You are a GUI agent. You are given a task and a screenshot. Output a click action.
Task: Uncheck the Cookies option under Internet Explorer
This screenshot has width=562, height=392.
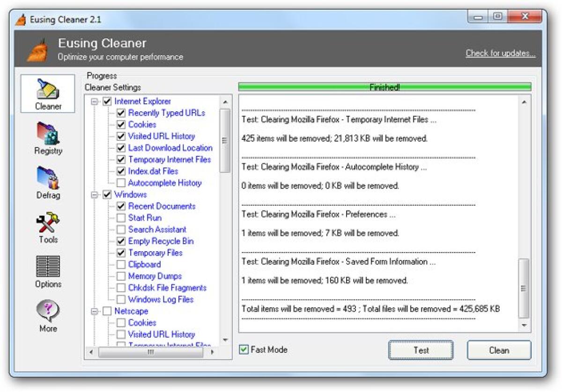[121, 124]
